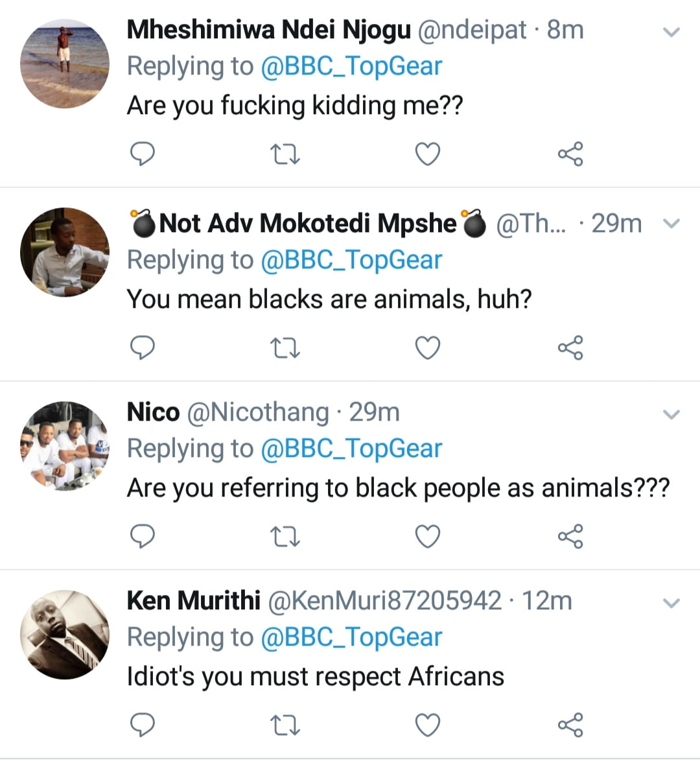Open the @ndeipat profile handle

pyautogui.click(x=471, y=30)
